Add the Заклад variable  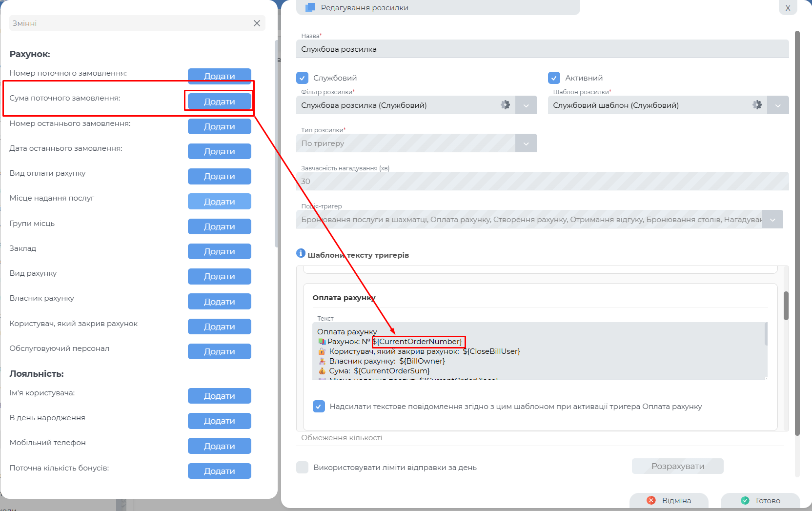[x=219, y=251]
